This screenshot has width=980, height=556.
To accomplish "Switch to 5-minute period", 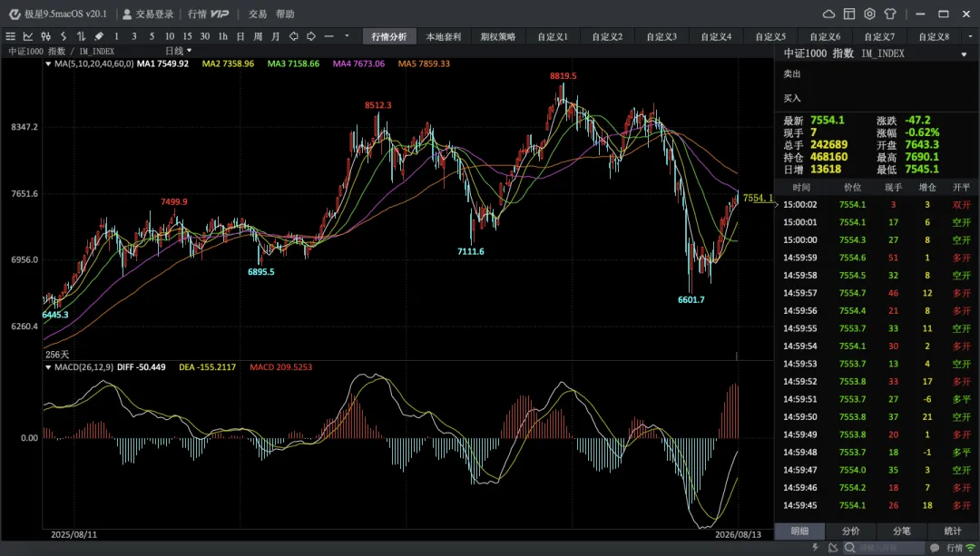I will point(152,36).
